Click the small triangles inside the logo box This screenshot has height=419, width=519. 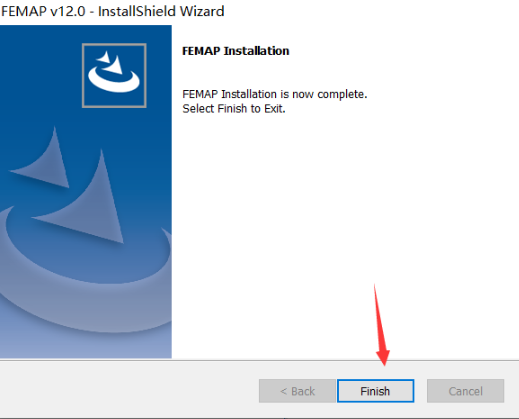(x=111, y=62)
